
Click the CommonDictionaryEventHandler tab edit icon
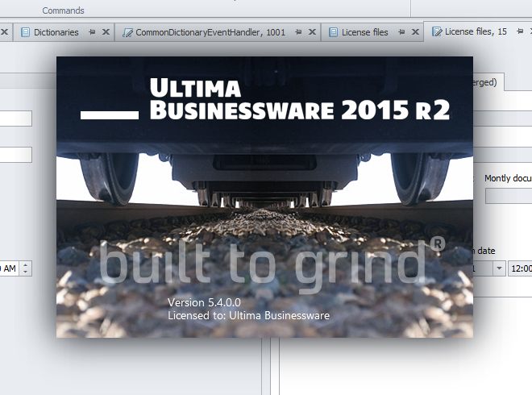point(127,32)
